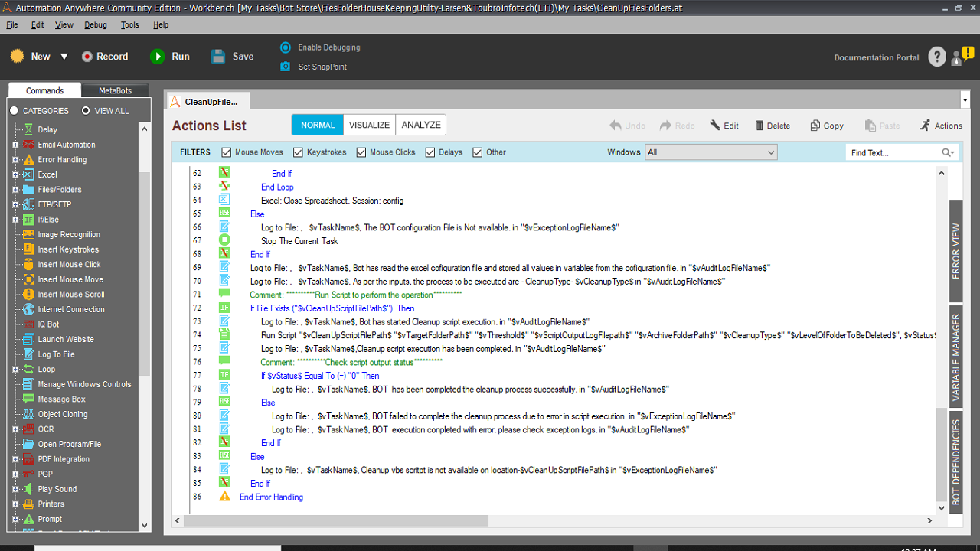Image resolution: width=980 pixels, height=551 pixels.
Task: Expand the Error Handling command group
Action: (15, 160)
